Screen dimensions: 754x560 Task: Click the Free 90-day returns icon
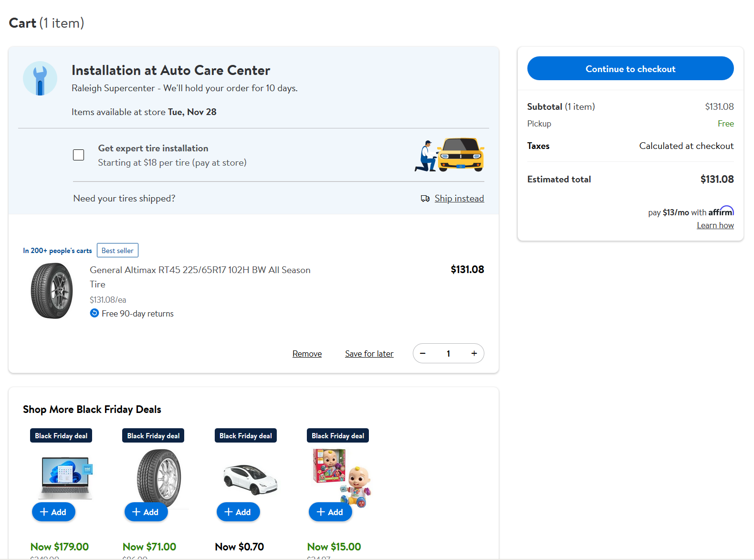(94, 313)
